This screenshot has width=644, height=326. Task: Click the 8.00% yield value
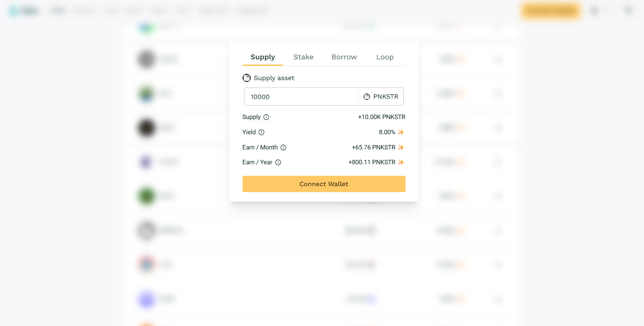click(387, 132)
